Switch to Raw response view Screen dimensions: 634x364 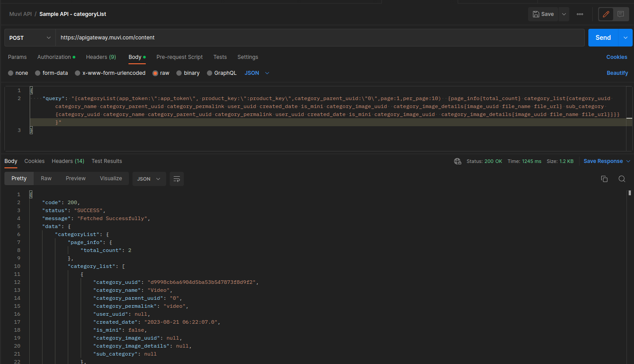point(46,178)
